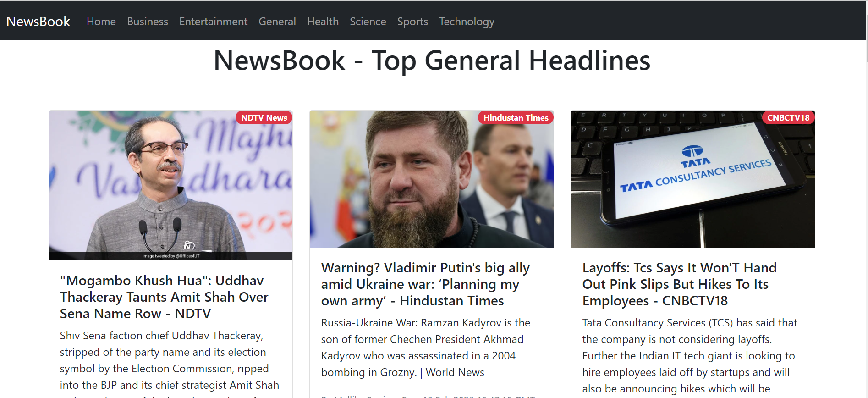
Task: Open the Science category
Action: coord(368,22)
